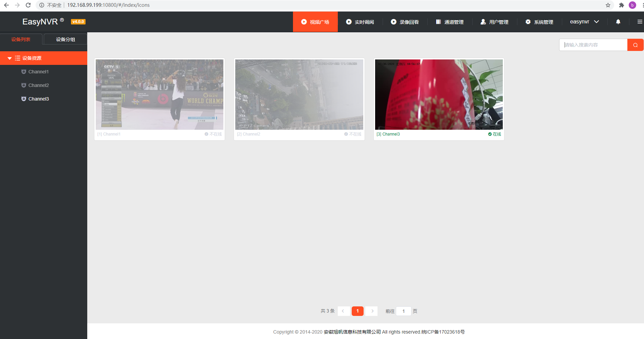Click the camera icon beside Channel1
Image resolution: width=644 pixels, height=339 pixels.
coord(24,72)
